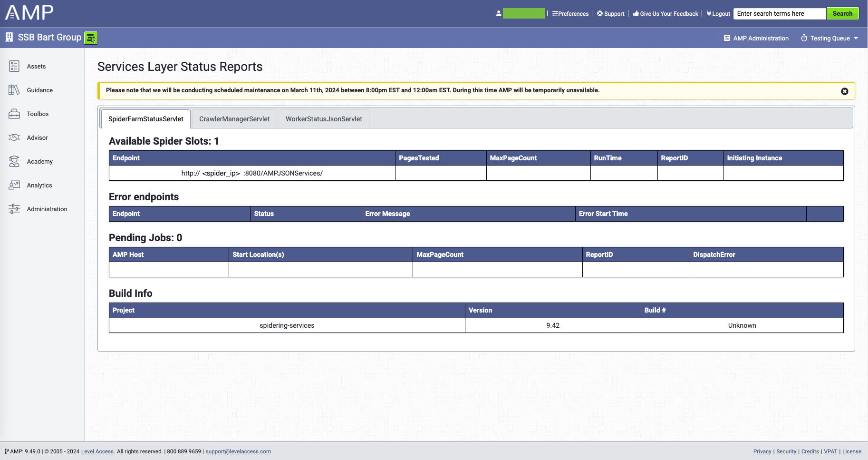Toggle the AMP Administration view
Viewport: 868px width, 460px height.
pyautogui.click(x=755, y=38)
